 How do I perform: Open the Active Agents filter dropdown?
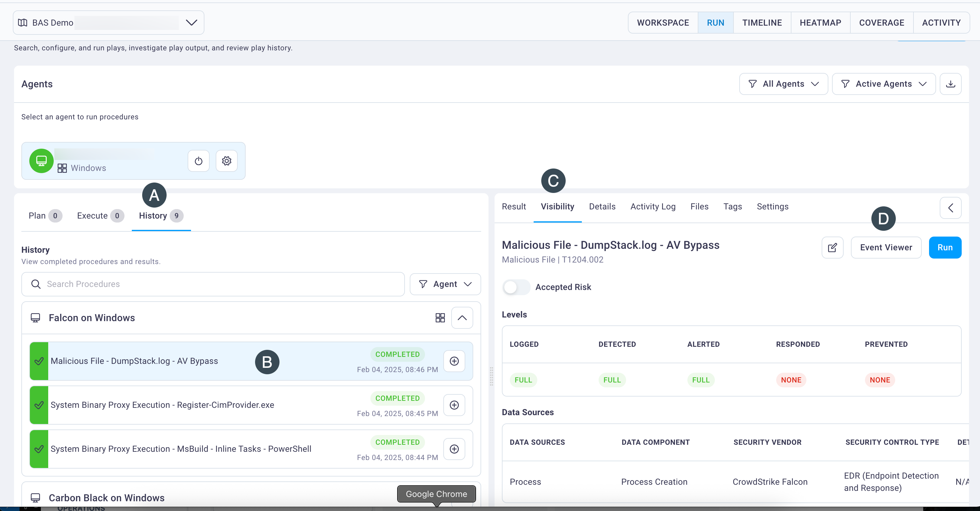pyautogui.click(x=884, y=84)
